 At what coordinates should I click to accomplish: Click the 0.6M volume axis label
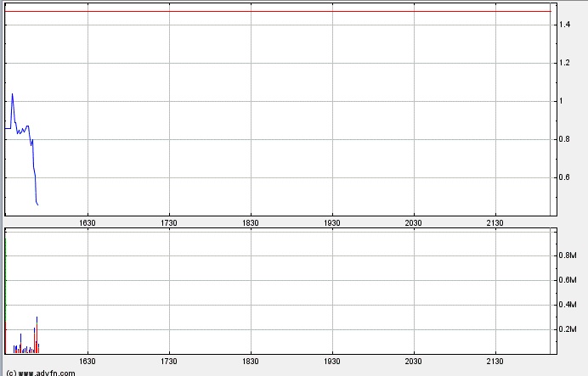click(567, 280)
